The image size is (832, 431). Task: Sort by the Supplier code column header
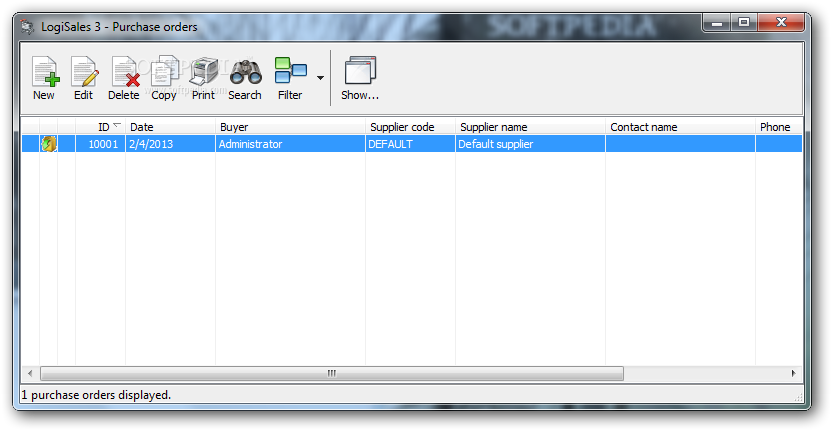pyautogui.click(x=410, y=127)
